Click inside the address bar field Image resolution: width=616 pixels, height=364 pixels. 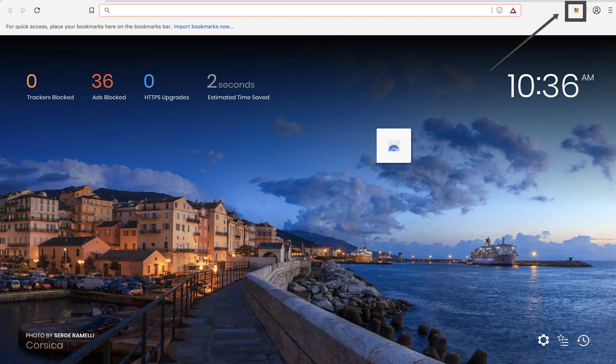click(x=295, y=10)
